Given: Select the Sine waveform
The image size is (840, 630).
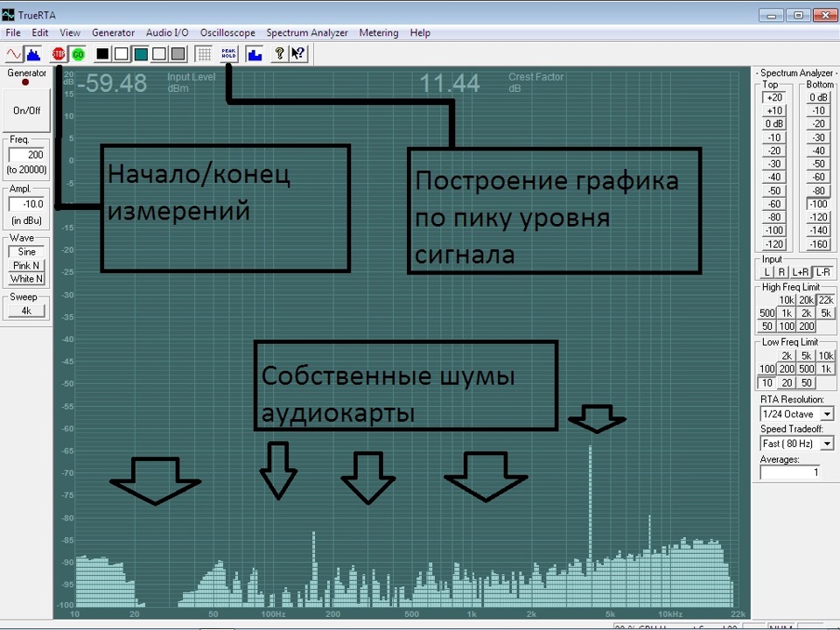Looking at the screenshot, I should coord(26,252).
